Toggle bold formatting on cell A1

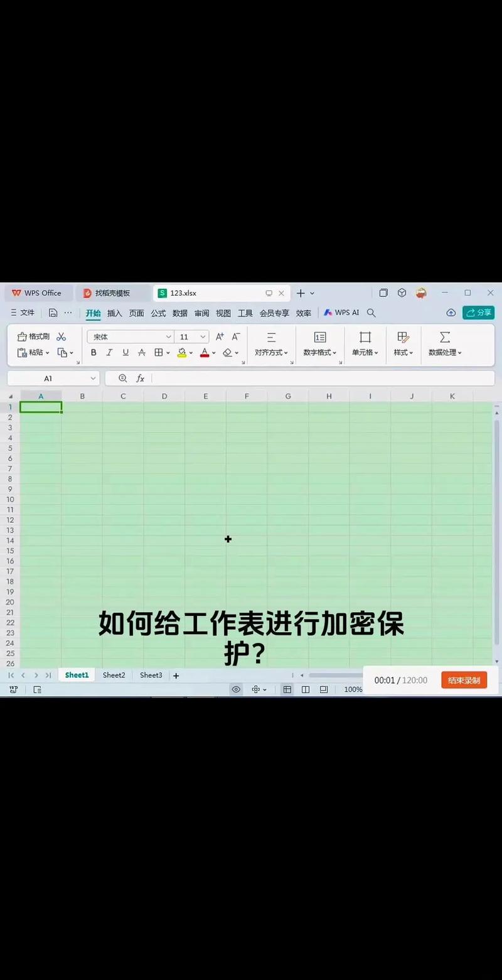pos(93,352)
